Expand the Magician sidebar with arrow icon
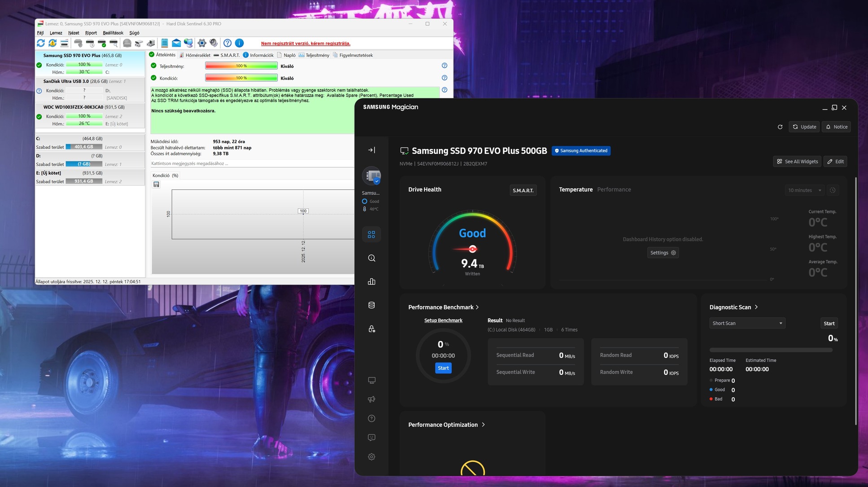This screenshot has height=487, width=868. click(x=372, y=150)
